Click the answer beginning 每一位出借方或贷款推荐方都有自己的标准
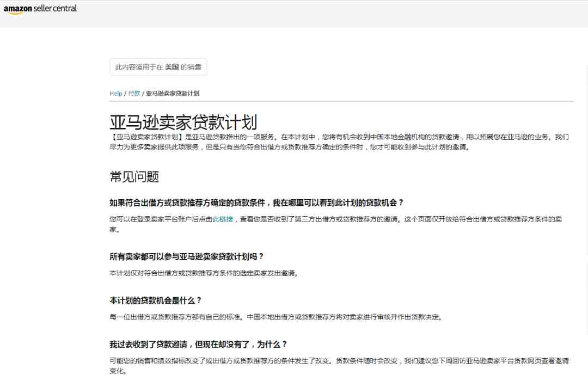The width and height of the screenshot is (588, 387). (277, 317)
